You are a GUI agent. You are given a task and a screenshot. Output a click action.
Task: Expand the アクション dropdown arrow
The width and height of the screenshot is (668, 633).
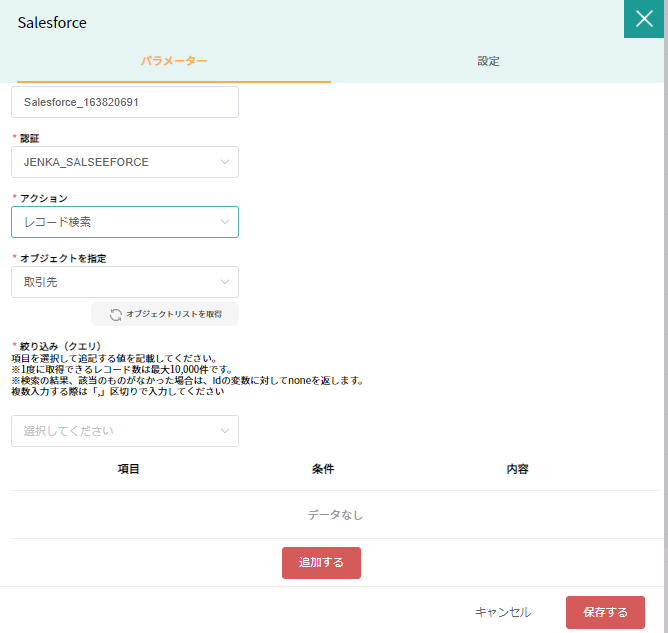click(x=225, y=222)
